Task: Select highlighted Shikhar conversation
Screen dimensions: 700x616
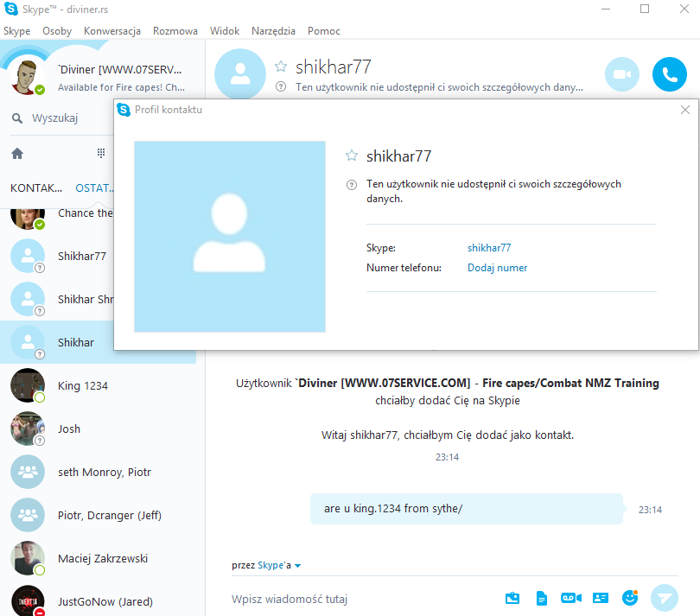Action: [x=57, y=342]
